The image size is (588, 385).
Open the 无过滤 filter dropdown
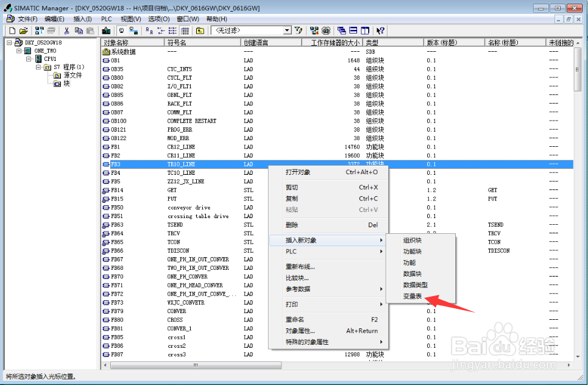[287, 30]
